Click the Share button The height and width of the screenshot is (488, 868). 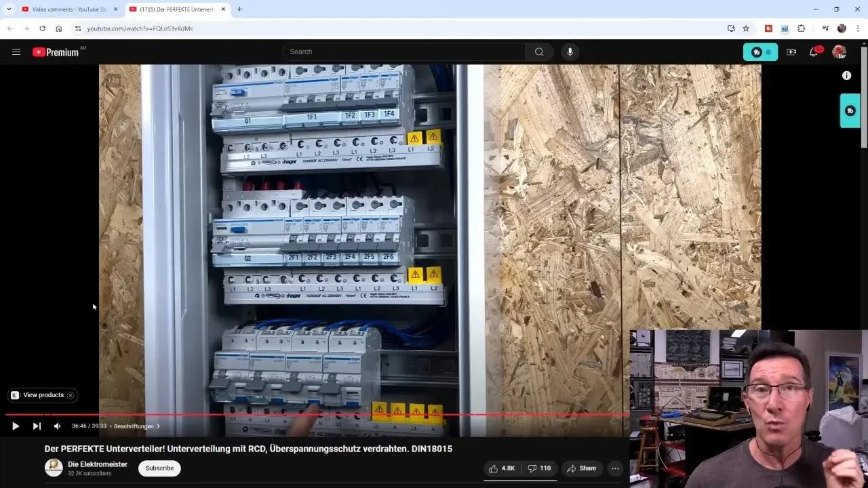(582, 468)
